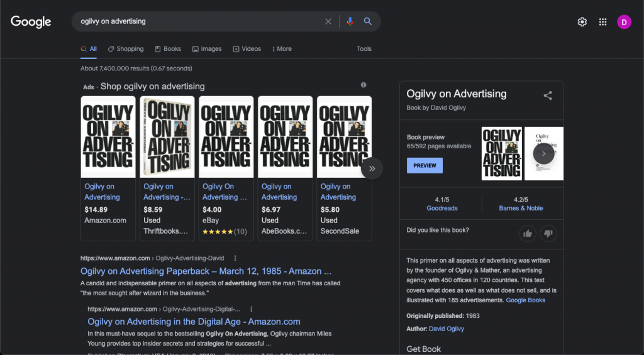
Task: Click the AbeBooks ad book cover
Action: point(285,137)
